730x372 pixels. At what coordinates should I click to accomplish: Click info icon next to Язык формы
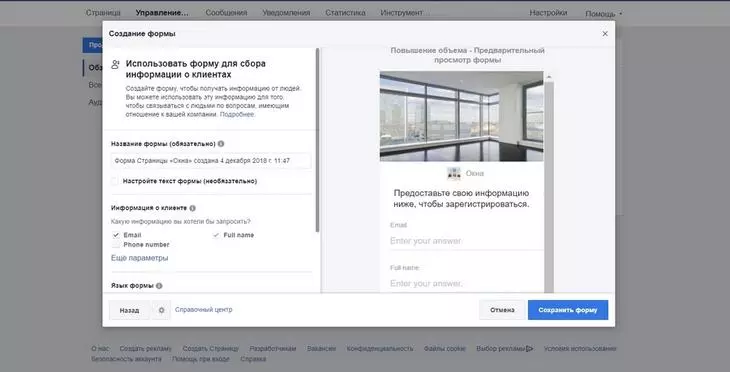159,286
